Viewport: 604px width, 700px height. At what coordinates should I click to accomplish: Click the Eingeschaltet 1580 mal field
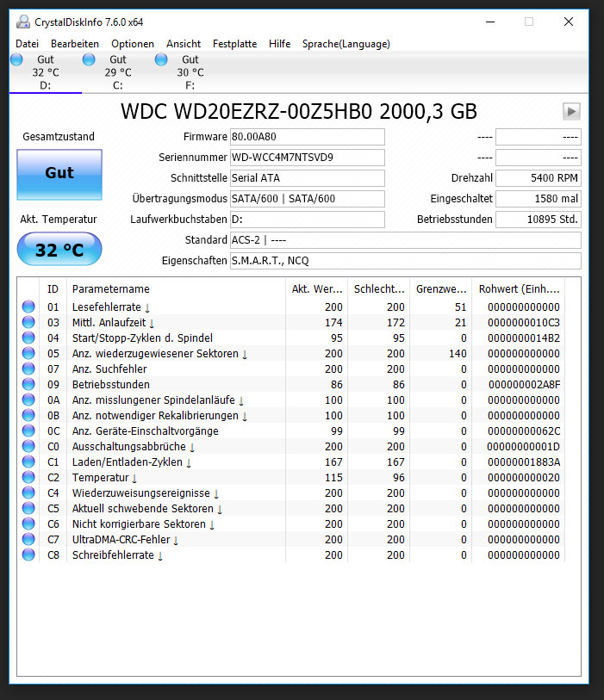(539, 199)
